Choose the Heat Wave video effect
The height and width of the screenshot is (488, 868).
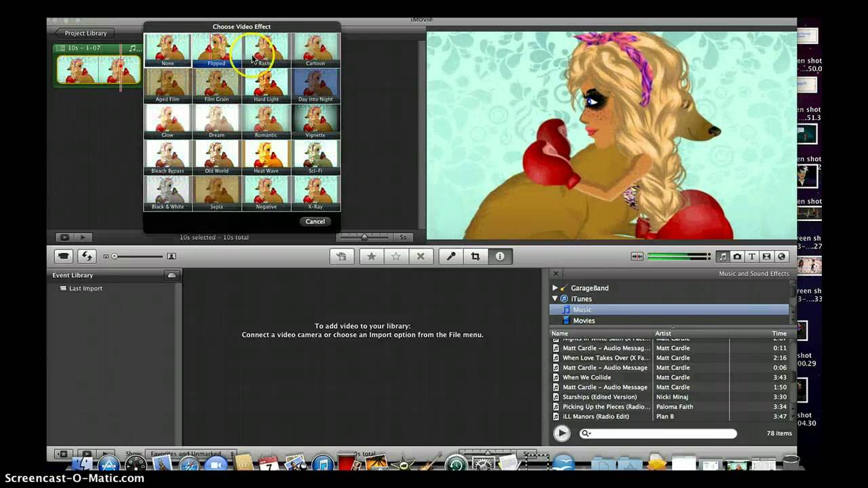point(266,158)
